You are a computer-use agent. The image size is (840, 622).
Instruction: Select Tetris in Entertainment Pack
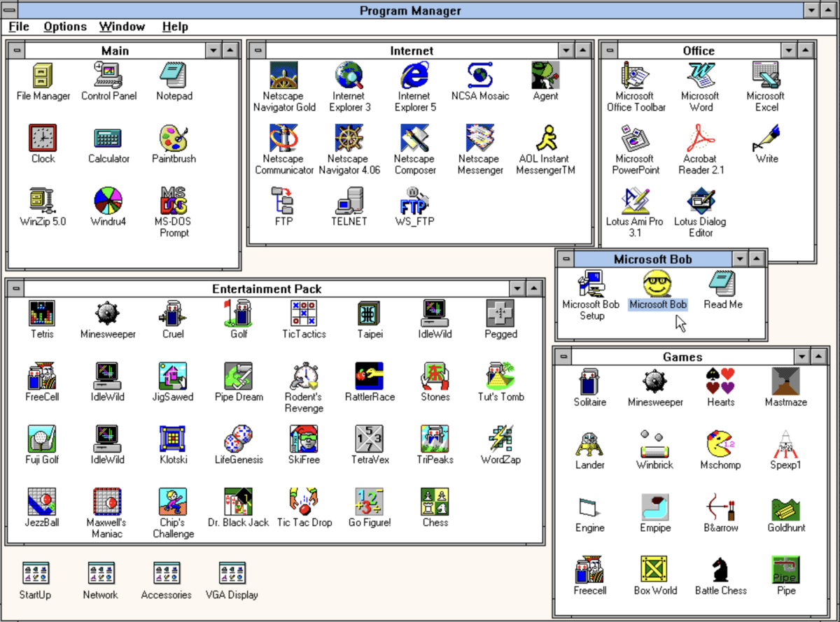42,313
